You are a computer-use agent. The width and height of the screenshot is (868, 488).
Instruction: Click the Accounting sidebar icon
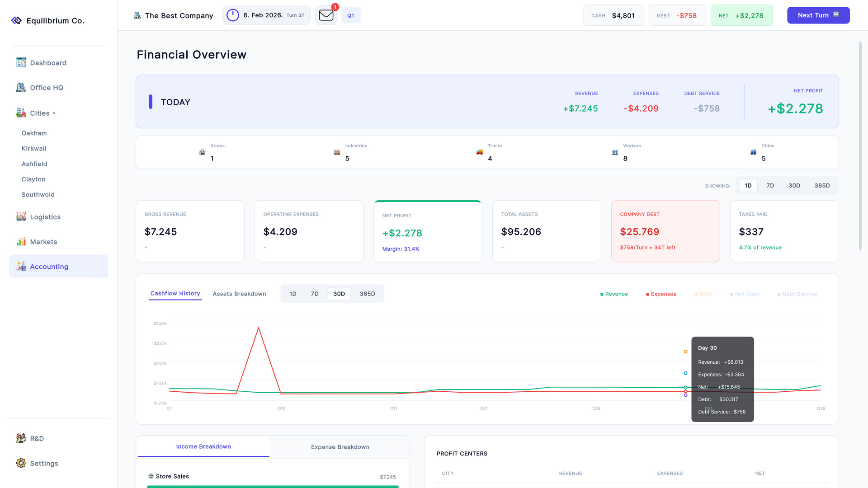click(x=21, y=266)
